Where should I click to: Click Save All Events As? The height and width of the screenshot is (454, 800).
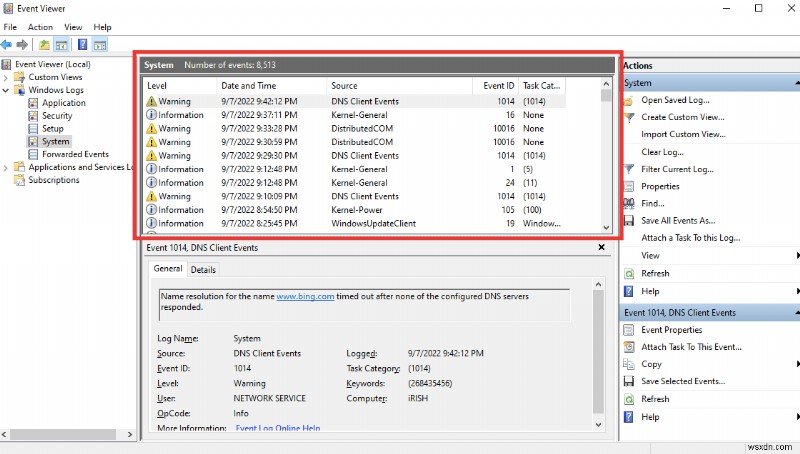[x=678, y=220]
